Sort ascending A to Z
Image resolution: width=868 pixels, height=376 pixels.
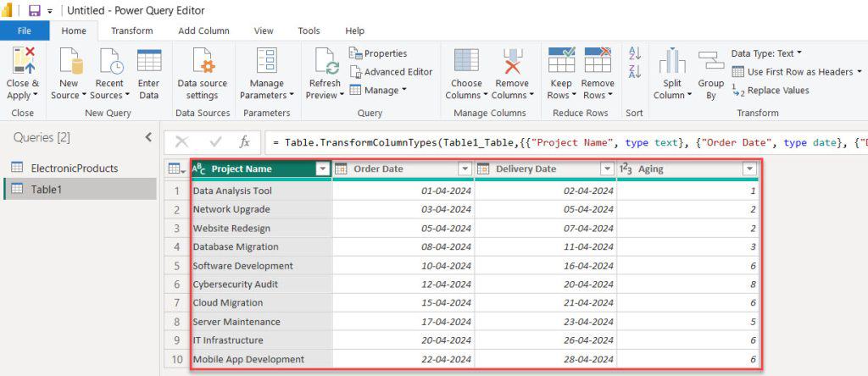[634, 53]
